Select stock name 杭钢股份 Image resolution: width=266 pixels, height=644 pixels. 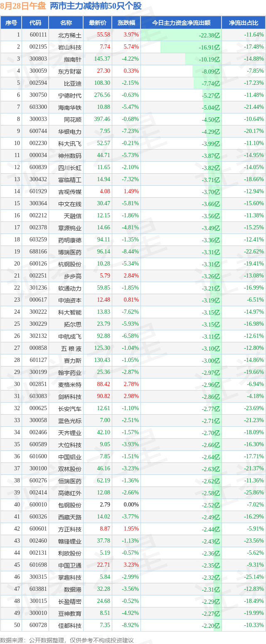(70, 264)
